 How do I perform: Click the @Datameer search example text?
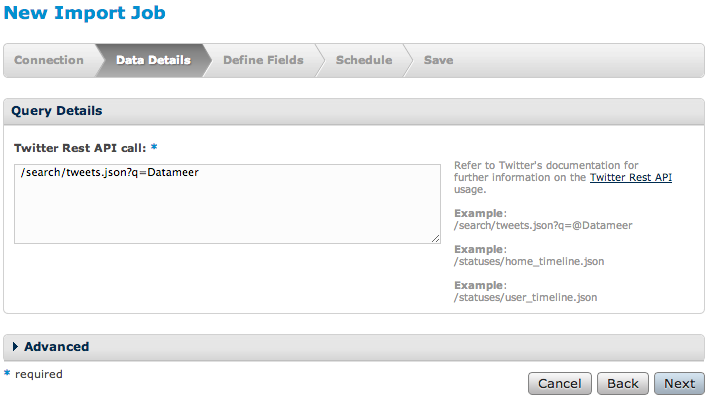click(543, 225)
